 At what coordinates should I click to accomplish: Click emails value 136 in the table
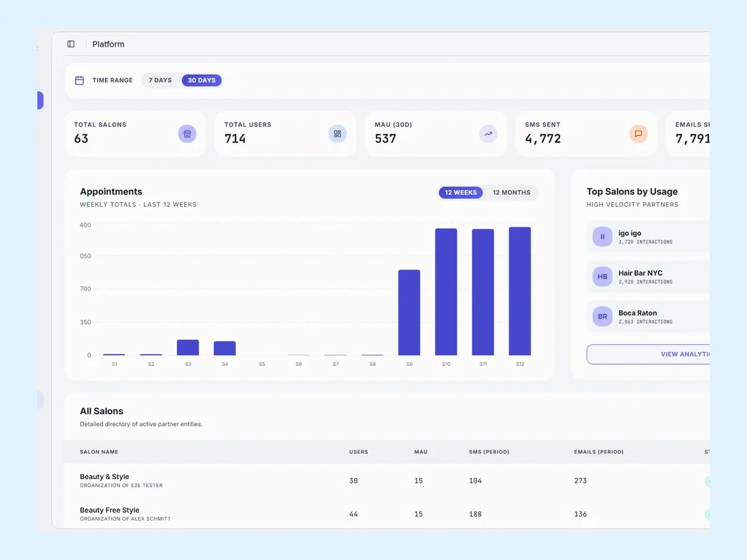(580, 515)
